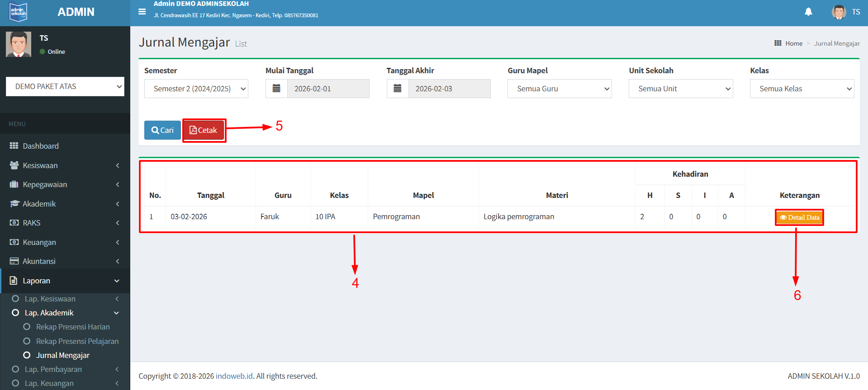The height and width of the screenshot is (390, 868).
Task: Open the Guru Mapel dropdown
Action: pyautogui.click(x=560, y=89)
